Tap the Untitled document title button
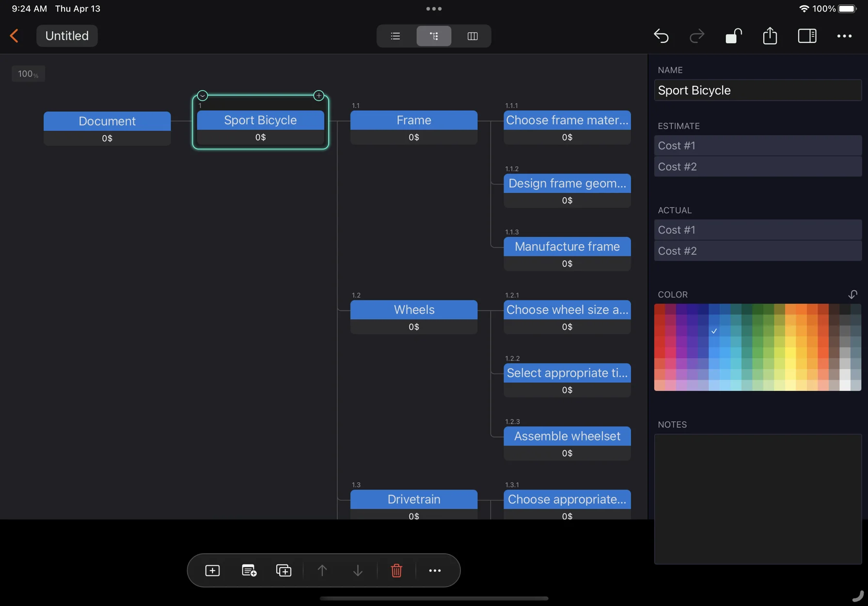This screenshot has width=868, height=606. [67, 36]
